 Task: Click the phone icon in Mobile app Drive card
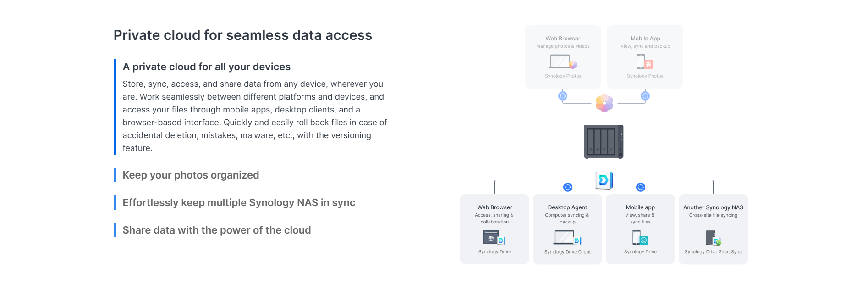click(x=640, y=237)
